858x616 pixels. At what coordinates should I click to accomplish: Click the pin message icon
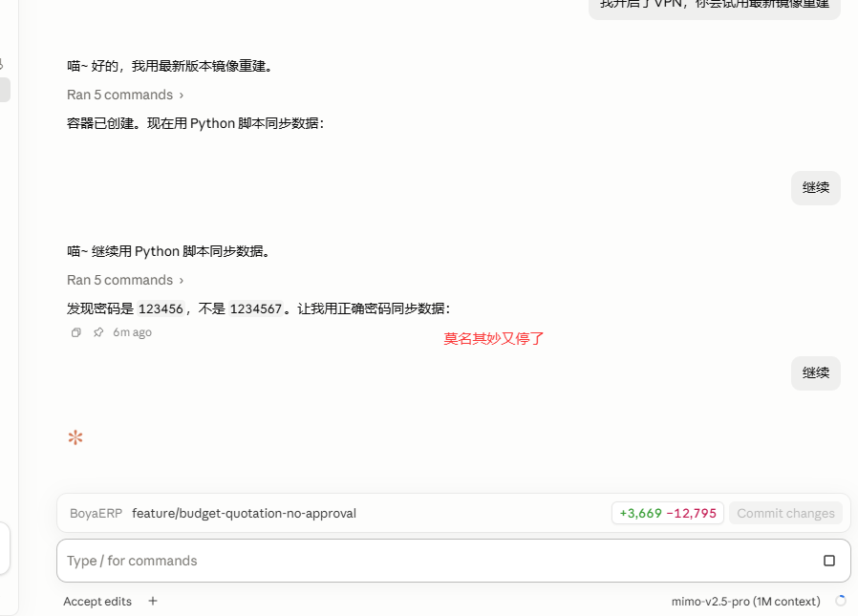[98, 332]
